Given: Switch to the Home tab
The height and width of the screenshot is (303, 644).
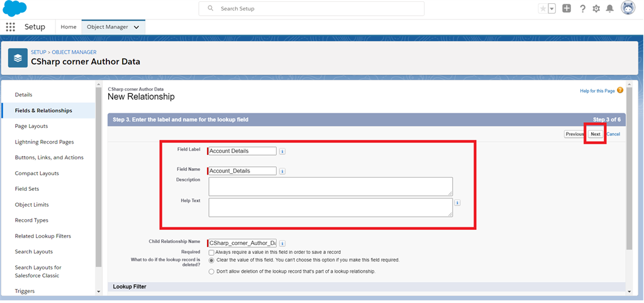Looking at the screenshot, I should [x=69, y=27].
